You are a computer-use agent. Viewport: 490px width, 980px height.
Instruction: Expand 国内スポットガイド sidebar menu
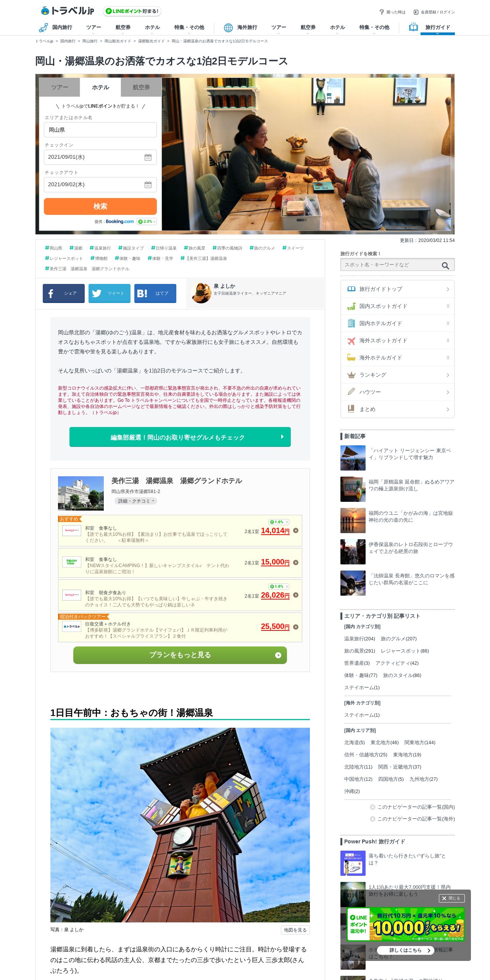pyautogui.click(x=448, y=306)
